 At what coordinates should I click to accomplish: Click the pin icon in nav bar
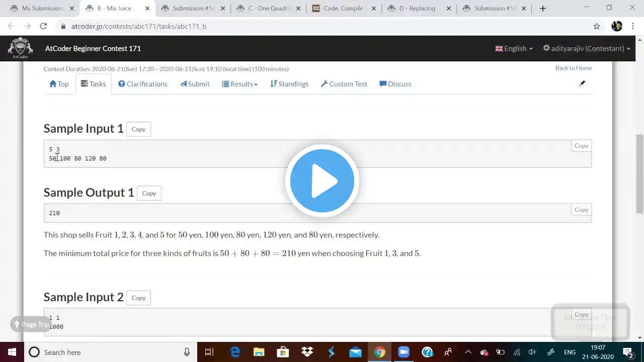[582, 83]
